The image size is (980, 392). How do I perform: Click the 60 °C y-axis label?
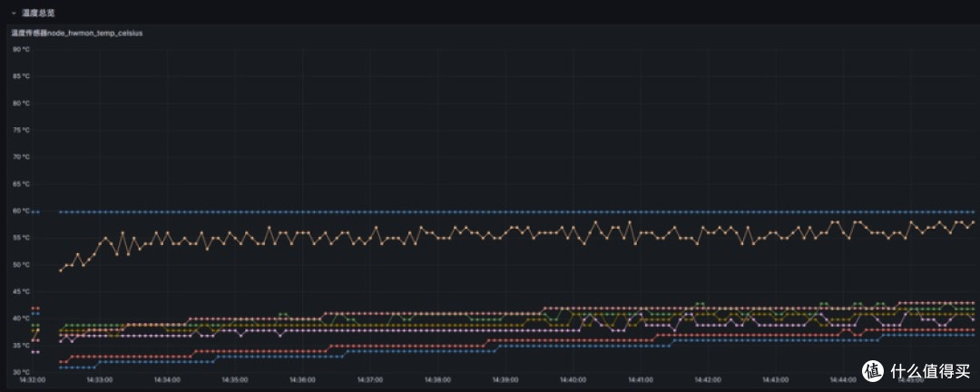coord(21,211)
